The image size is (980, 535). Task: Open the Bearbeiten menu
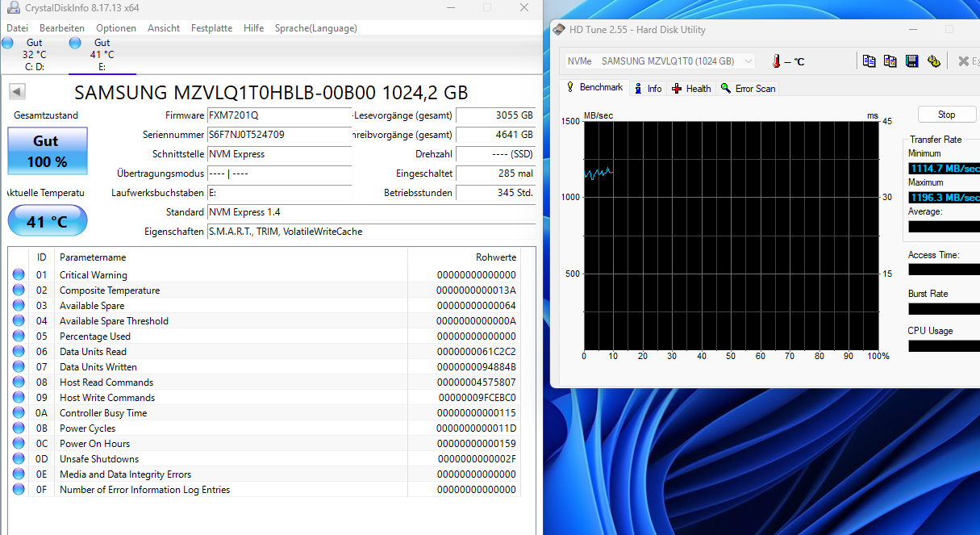(x=62, y=28)
